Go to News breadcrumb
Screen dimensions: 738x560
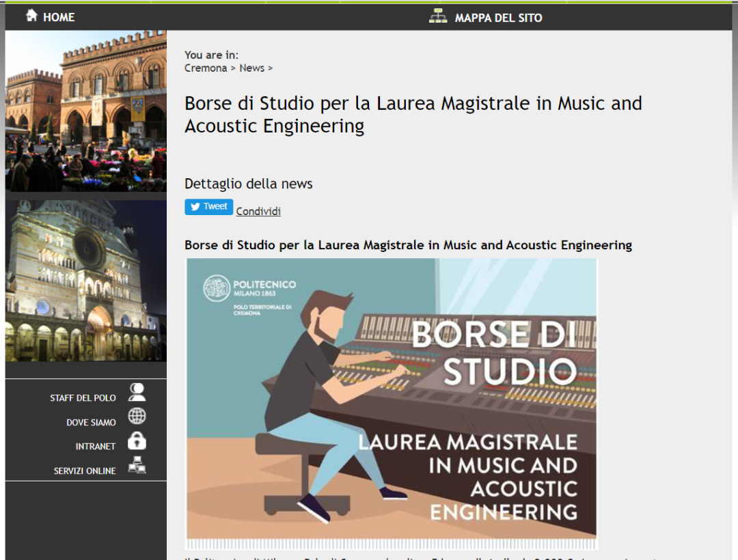click(x=251, y=68)
